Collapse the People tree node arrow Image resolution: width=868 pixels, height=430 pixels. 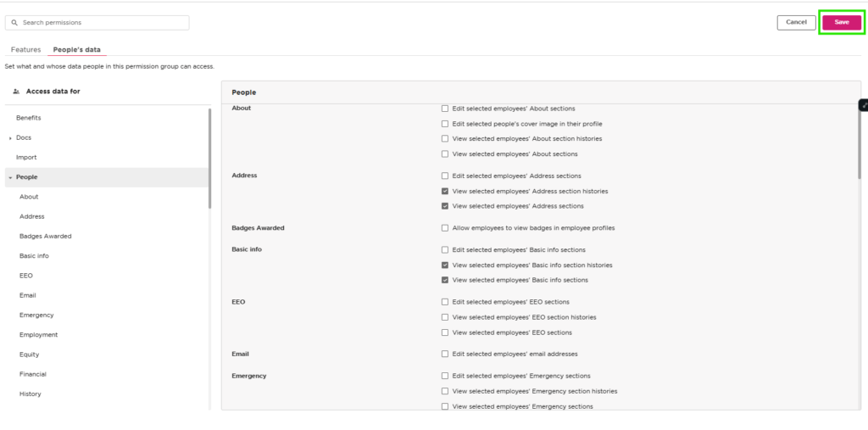coord(10,177)
